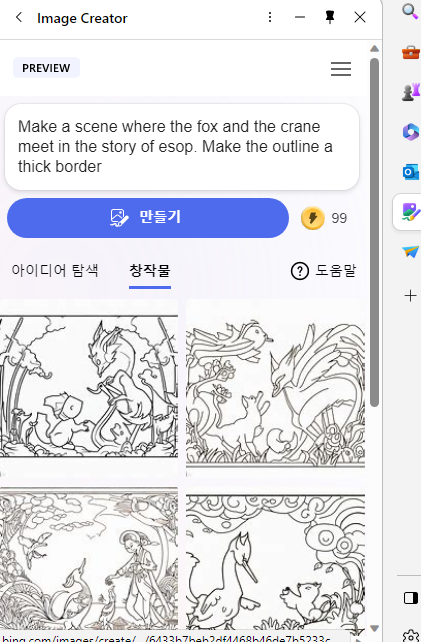Close the Image Creator pane

(360, 17)
